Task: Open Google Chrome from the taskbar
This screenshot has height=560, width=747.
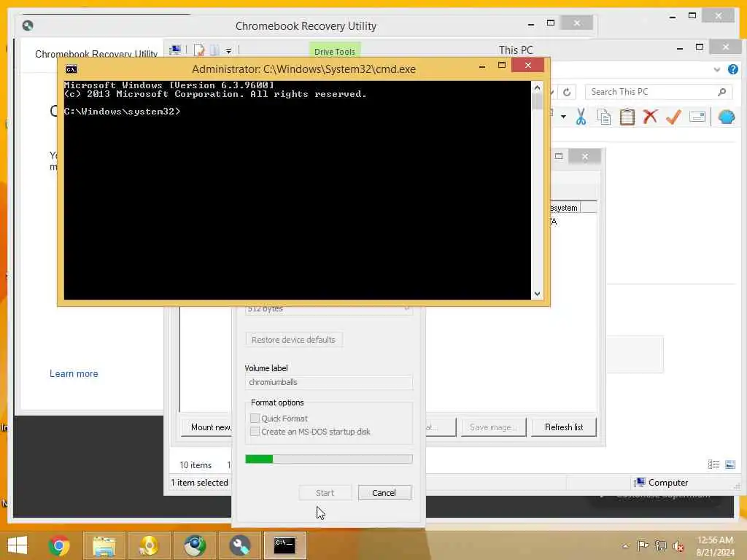Action: [59, 545]
